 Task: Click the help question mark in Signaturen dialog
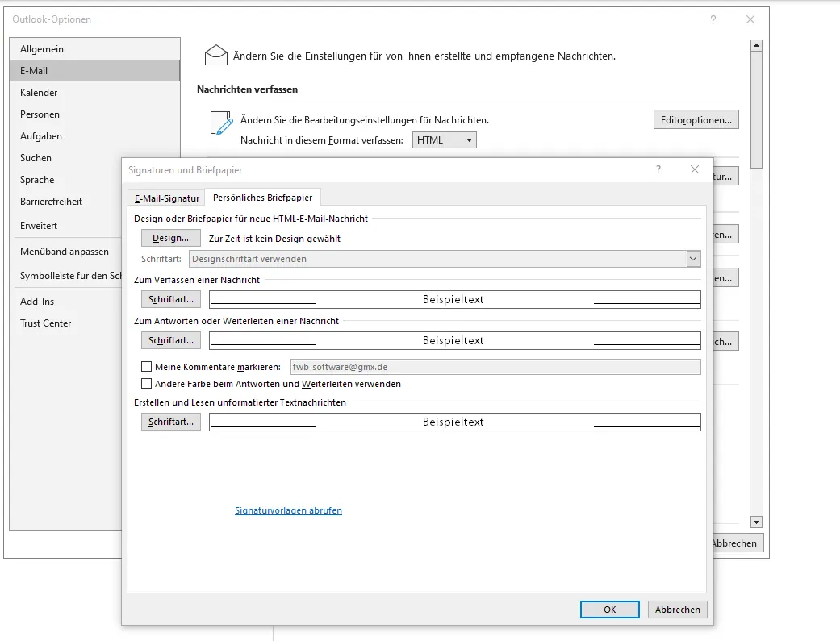(658, 170)
